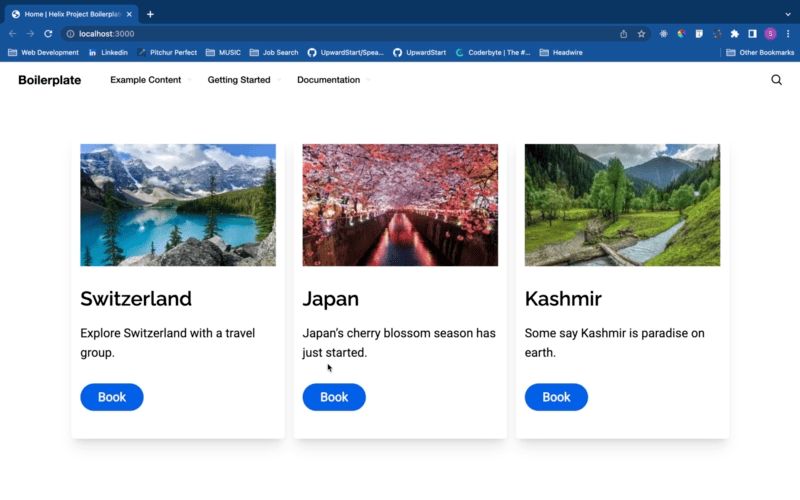The height and width of the screenshot is (500, 800).
Task: Reload the page with the refresh icon
Action: click(47, 33)
